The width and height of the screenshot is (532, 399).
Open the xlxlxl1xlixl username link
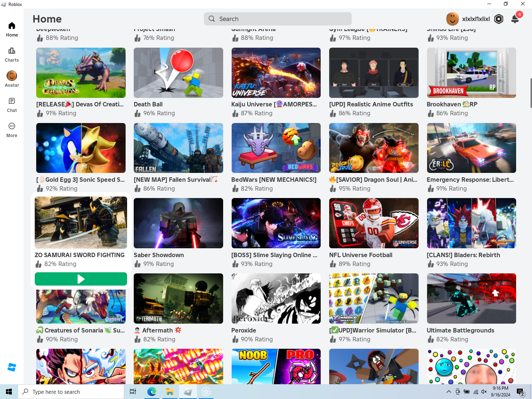coord(476,19)
